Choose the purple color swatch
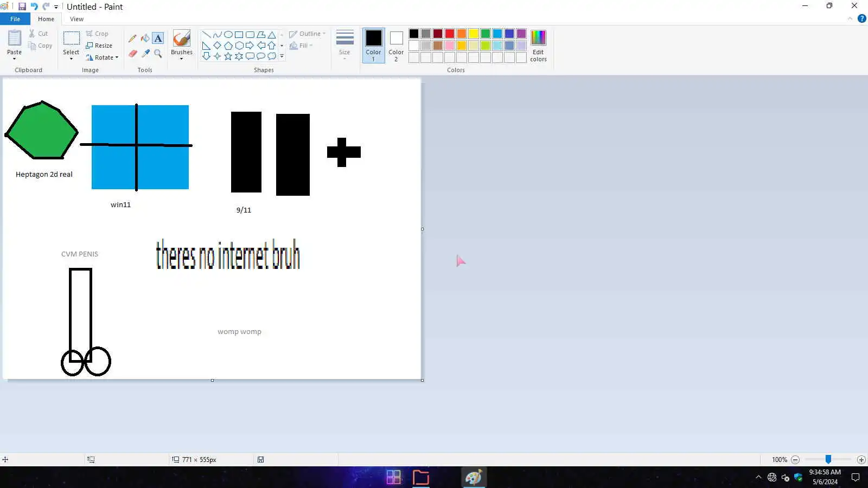The height and width of the screenshot is (488, 868). (521, 34)
